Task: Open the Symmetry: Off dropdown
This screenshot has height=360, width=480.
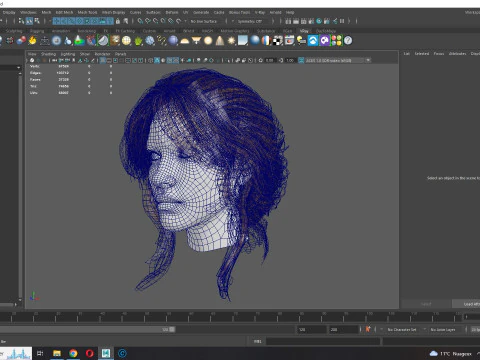Action: (x=250, y=21)
